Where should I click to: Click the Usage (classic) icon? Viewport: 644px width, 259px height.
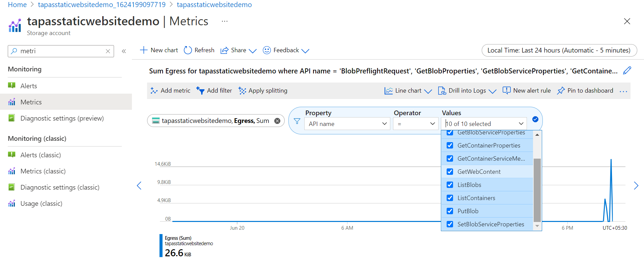click(12, 203)
